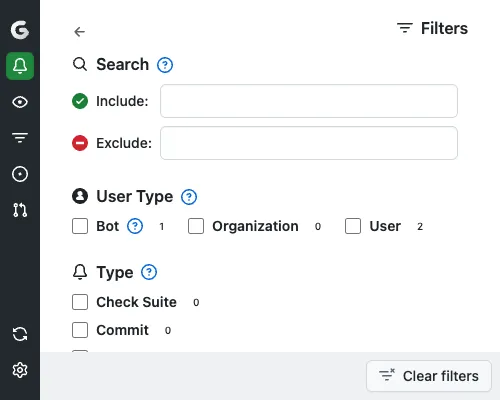
Task: Check the Commit type filter
Action: coord(80,330)
